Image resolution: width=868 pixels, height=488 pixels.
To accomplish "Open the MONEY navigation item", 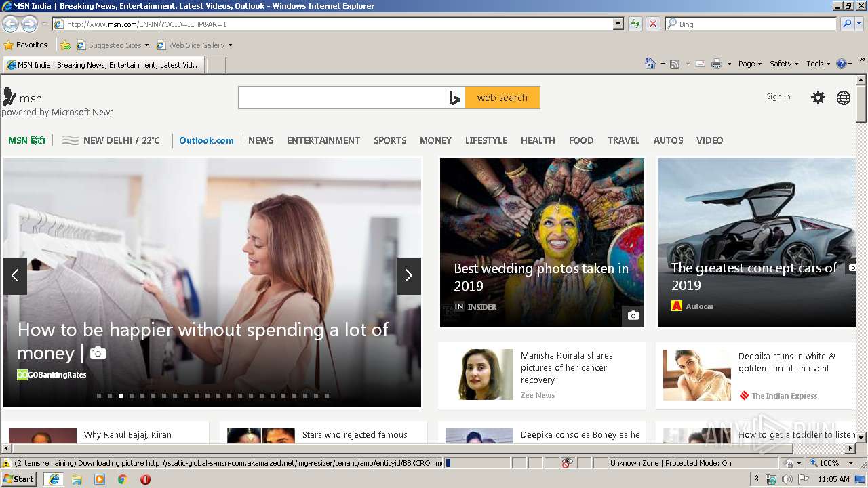I will (x=435, y=140).
